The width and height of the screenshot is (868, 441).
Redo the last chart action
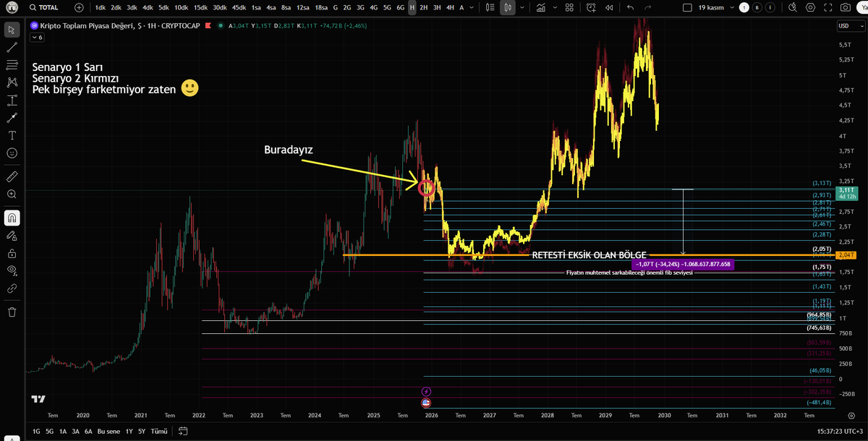pos(647,7)
